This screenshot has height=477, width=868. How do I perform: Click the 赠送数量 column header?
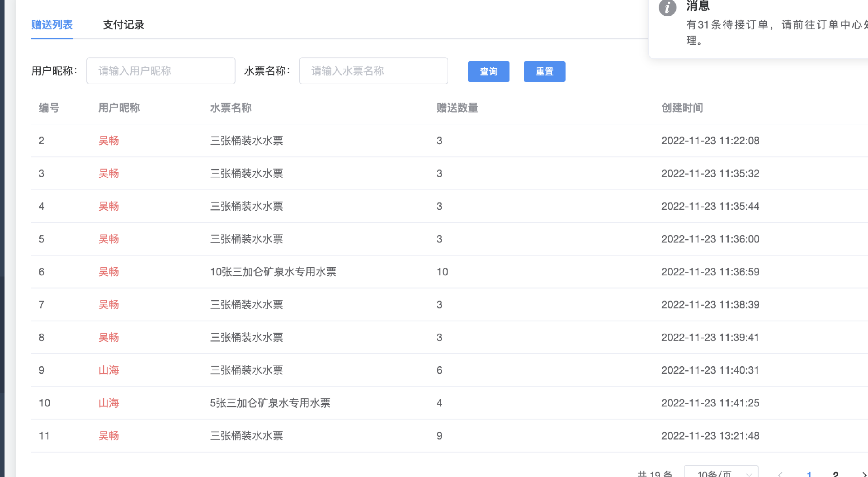tap(457, 108)
